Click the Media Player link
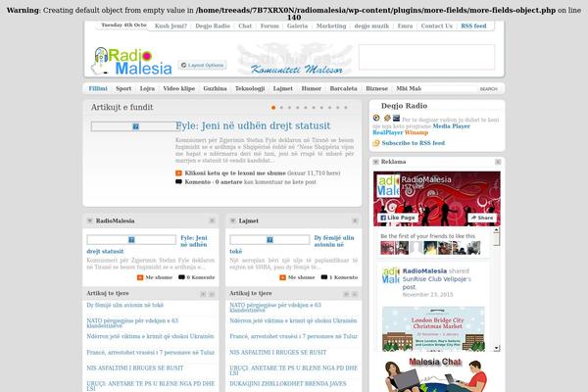588x392 pixels. pyautogui.click(x=451, y=126)
